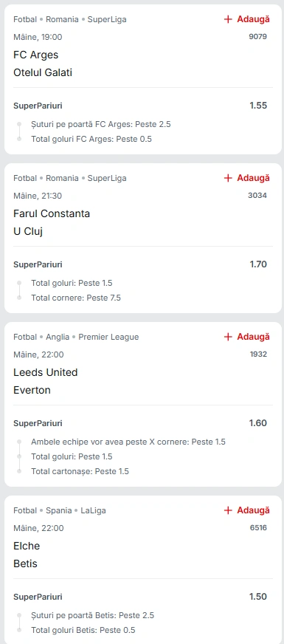Add FC Arges vs Otelul Galati bet
Screen dimensions: 284x644
coord(247,19)
